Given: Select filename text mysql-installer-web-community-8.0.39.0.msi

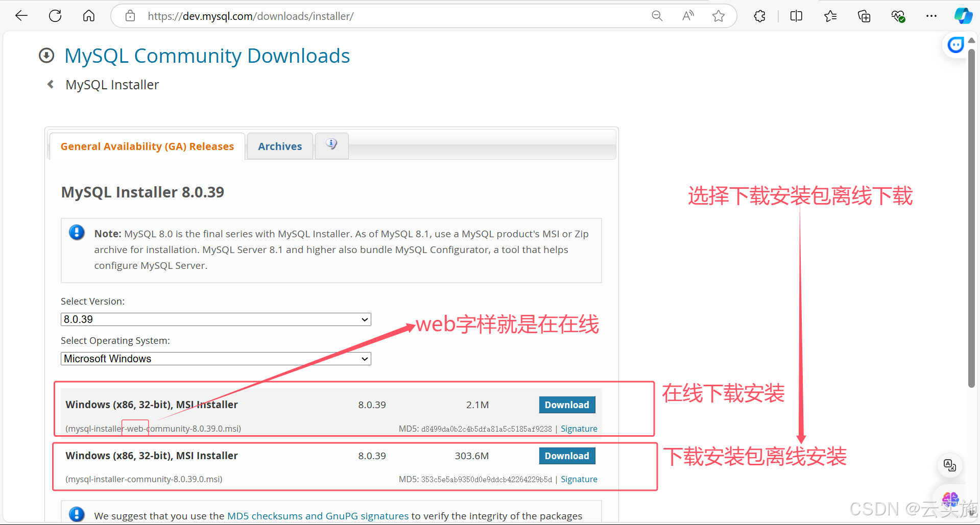Looking at the screenshot, I should coord(153,429).
